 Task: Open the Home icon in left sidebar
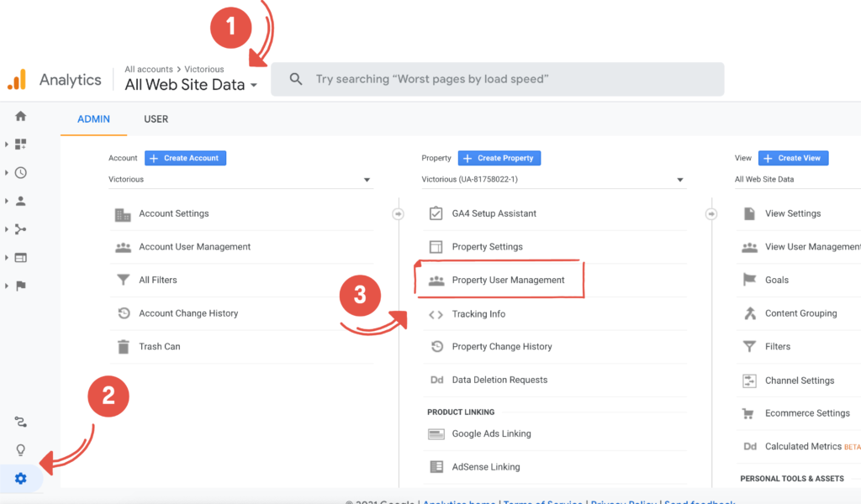tap(21, 116)
